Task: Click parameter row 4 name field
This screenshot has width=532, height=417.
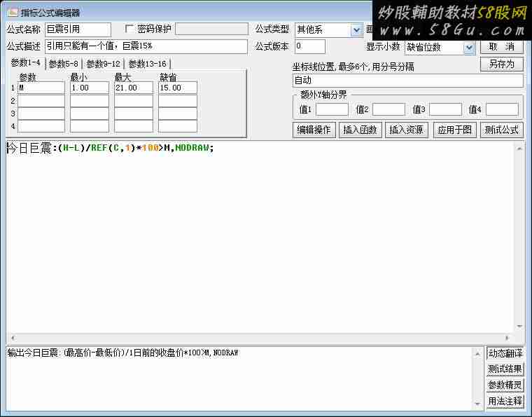Action: click(x=41, y=126)
